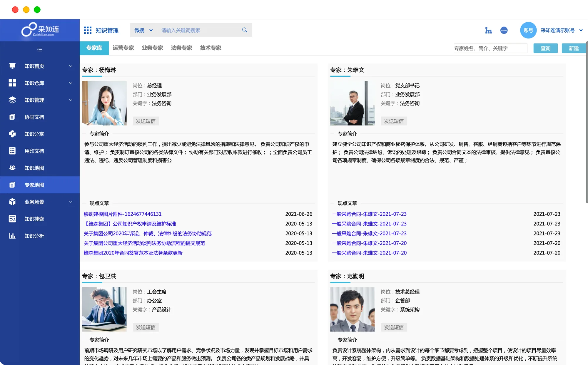Switch to the 法务专家 tab
The width and height of the screenshot is (588, 365).
181,48
